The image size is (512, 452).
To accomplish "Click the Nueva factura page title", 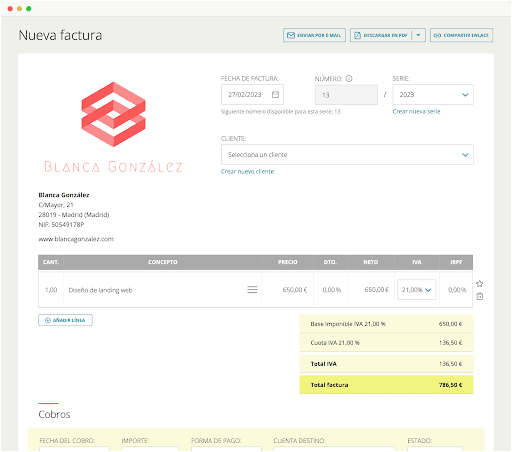I will pos(60,35).
